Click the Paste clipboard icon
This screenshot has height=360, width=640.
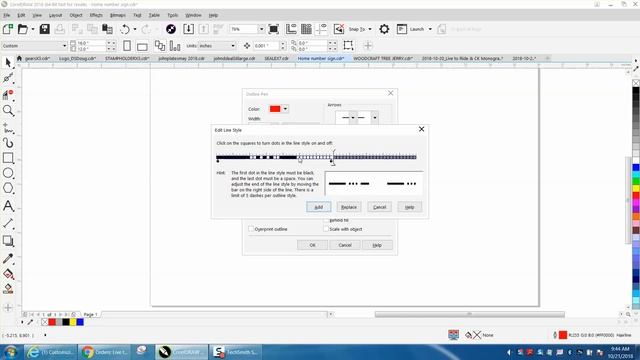pyautogui.click(x=107, y=29)
